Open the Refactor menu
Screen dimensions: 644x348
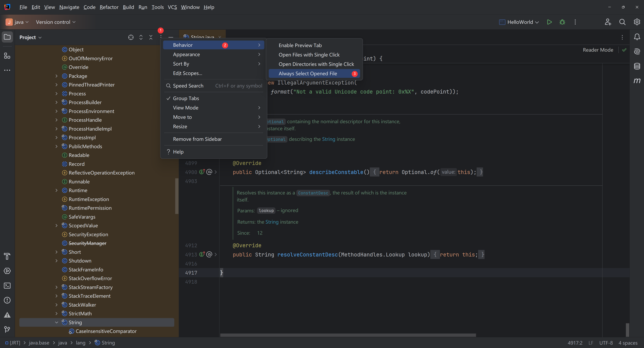pyautogui.click(x=109, y=7)
